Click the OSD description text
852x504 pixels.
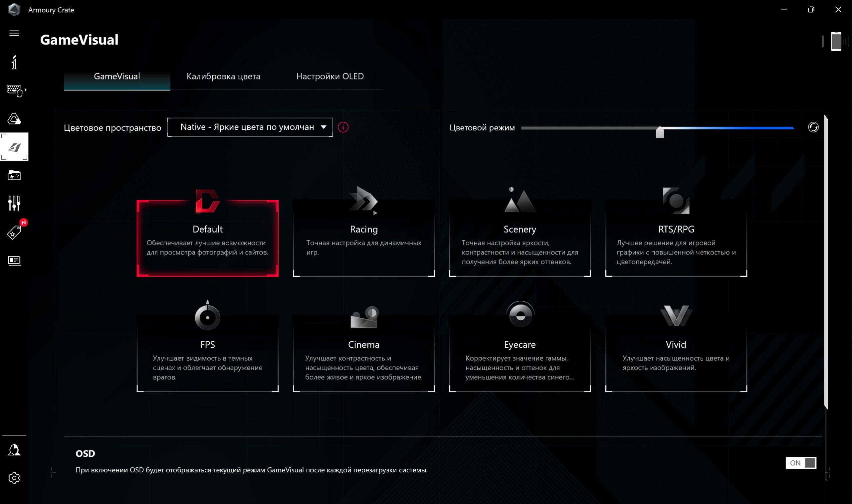pos(252,470)
